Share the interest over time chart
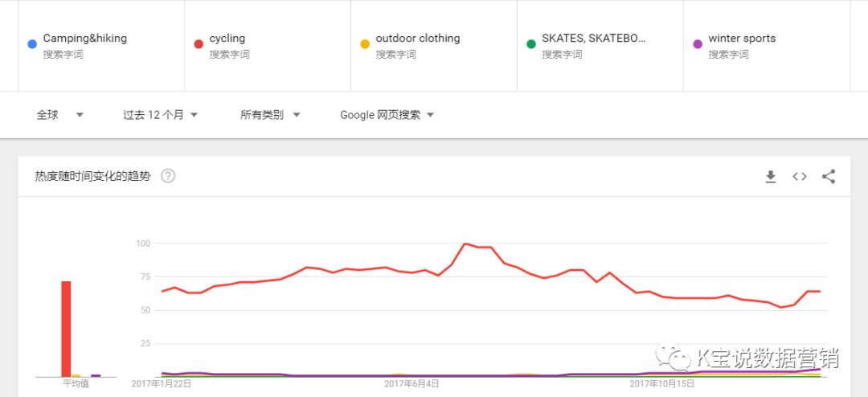868x397 pixels. point(829,177)
